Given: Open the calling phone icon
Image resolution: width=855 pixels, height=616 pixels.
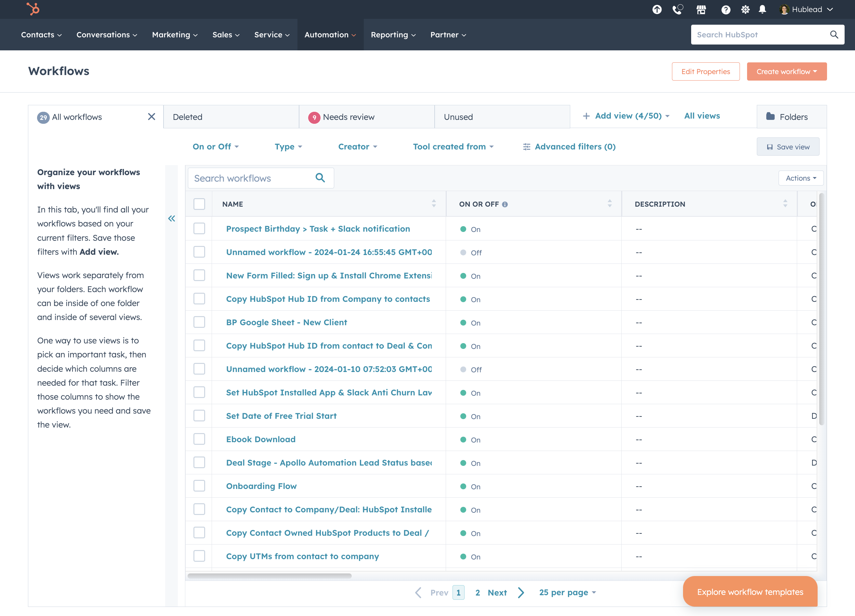Looking at the screenshot, I should [677, 9].
